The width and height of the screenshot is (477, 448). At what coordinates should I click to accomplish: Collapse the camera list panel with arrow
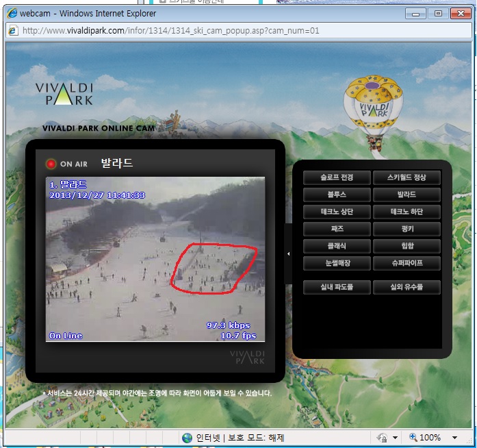288,253
